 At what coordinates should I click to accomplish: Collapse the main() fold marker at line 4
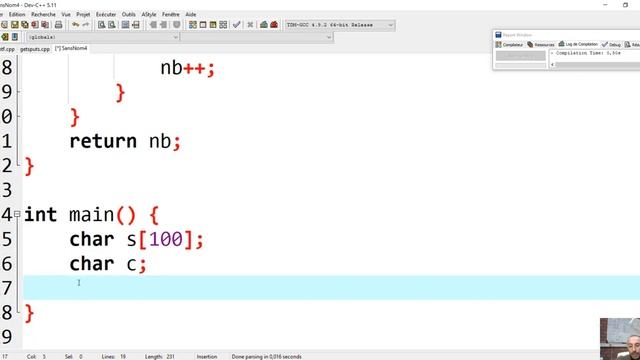(x=17, y=213)
